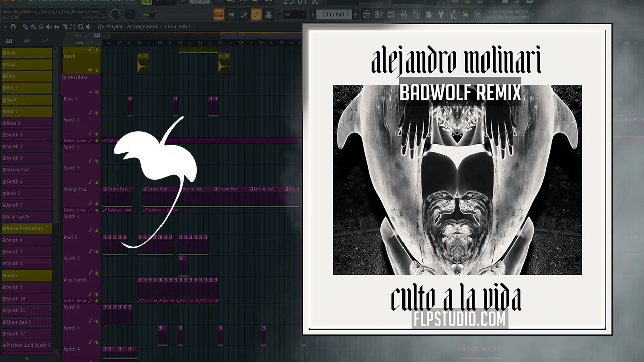Select the Slip tool in playlist toolbar

57,27
